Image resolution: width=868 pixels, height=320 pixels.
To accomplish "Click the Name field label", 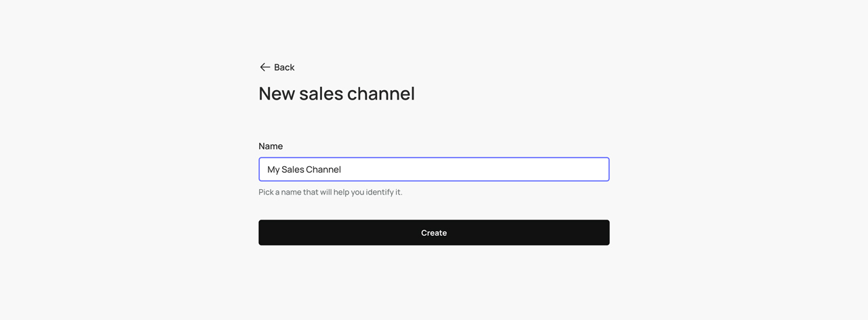I will (x=271, y=146).
